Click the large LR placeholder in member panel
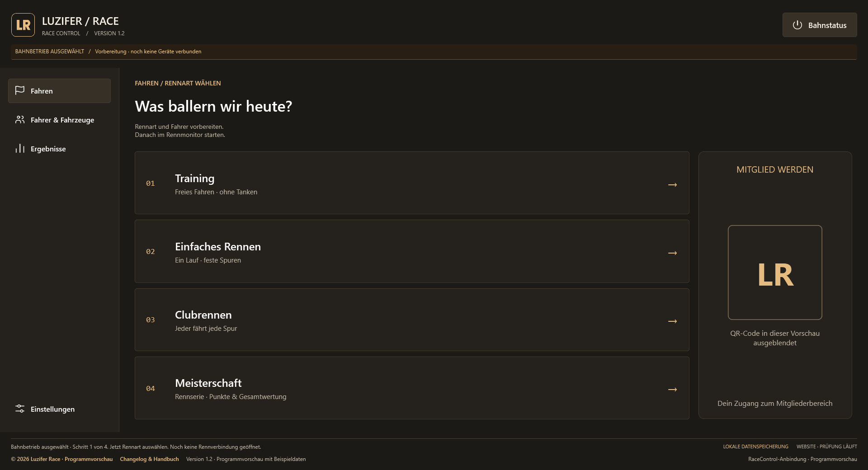The image size is (868, 470). pos(775,273)
